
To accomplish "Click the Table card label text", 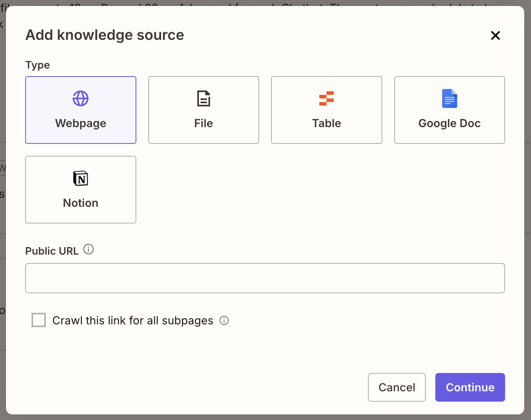I will pyautogui.click(x=326, y=123).
